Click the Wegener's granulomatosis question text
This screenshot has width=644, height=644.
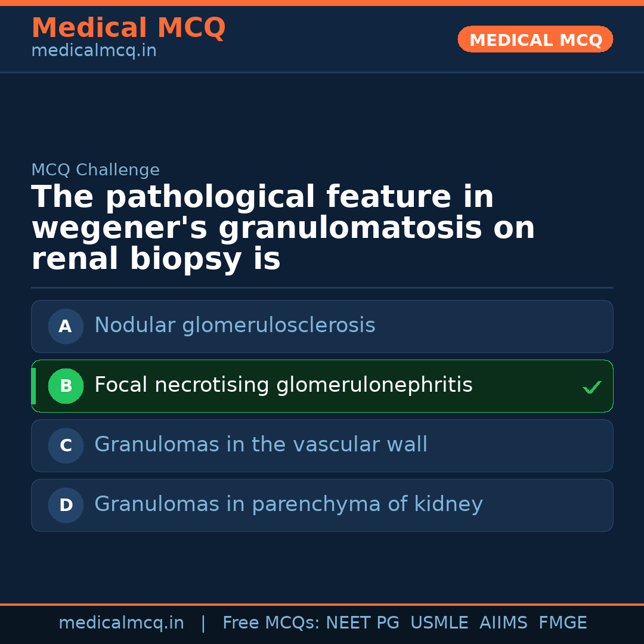[x=283, y=228]
